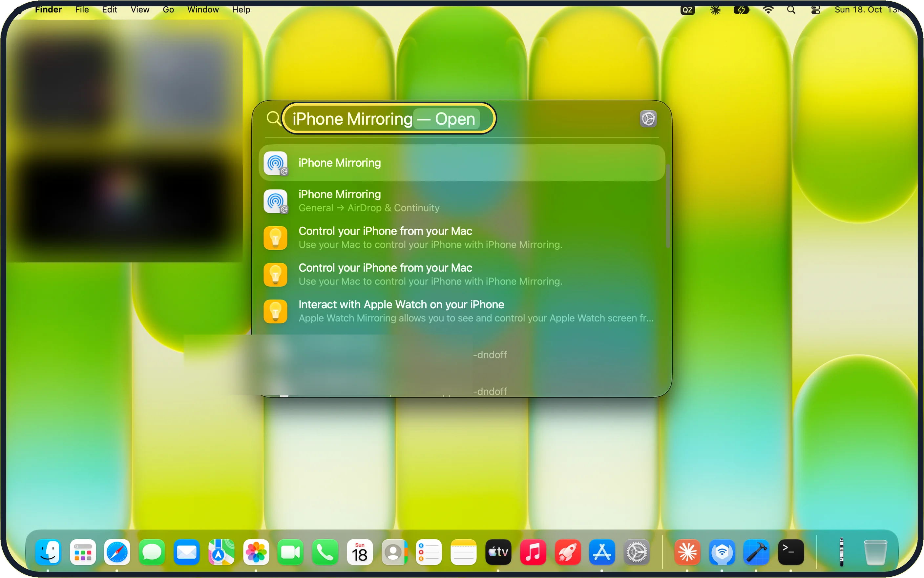
Task: Open tip Interact with Apple Watch on your iPhone
Action: click(462, 311)
